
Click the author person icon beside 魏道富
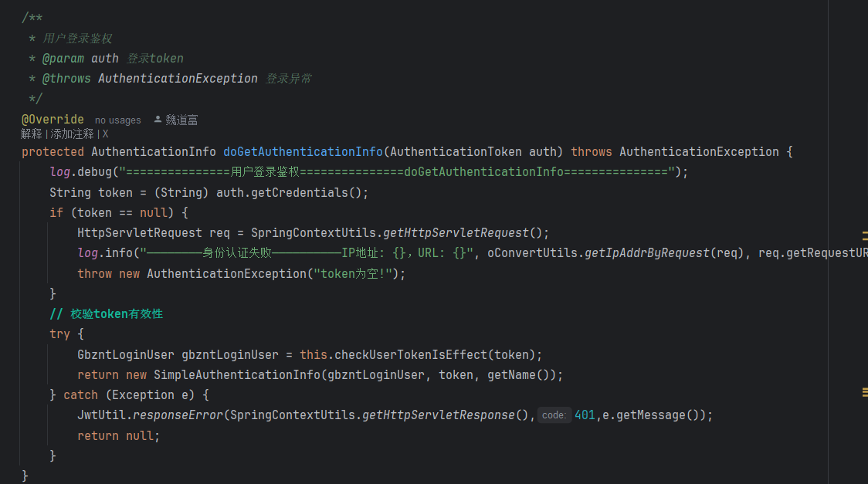(158, 120)
